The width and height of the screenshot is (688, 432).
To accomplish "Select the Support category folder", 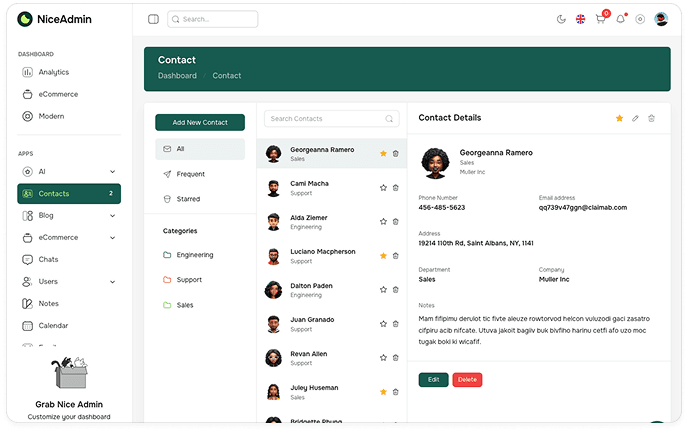I will click(x=188, y=280).
